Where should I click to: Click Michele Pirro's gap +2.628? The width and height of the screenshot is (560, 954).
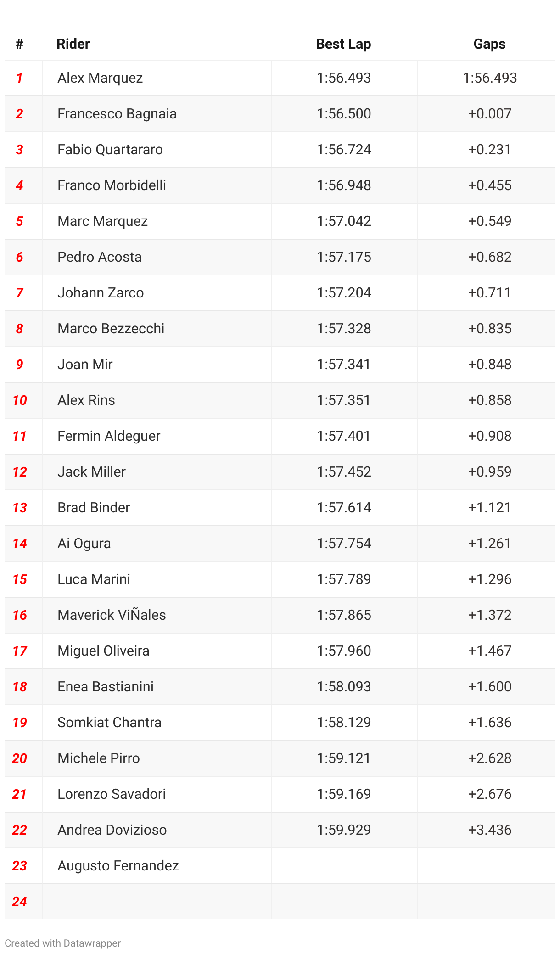[489, 758]
